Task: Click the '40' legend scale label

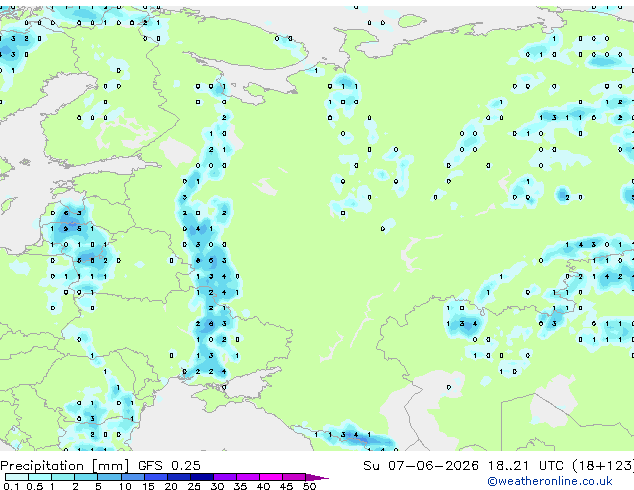Action: tap(264, 486)
